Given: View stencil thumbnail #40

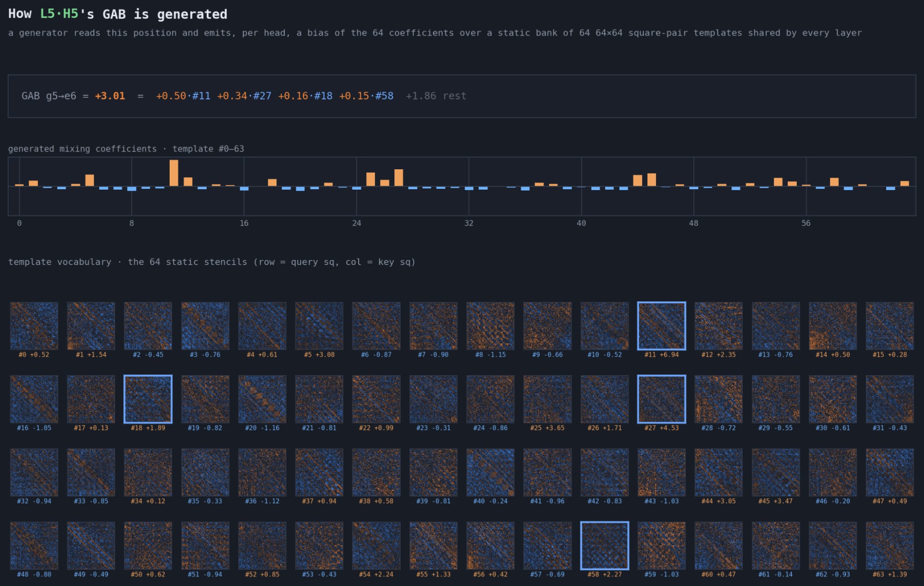Looking at the screenshot, I should [490, 472].
